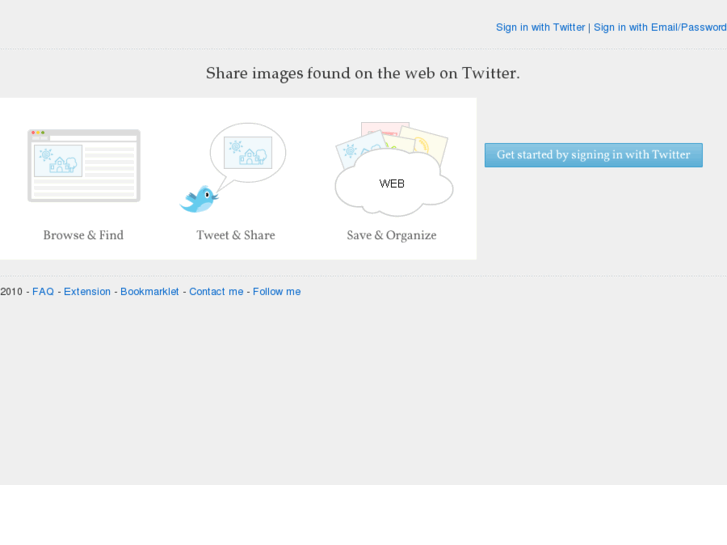727x545 pixels.
Task: Click the WEB cloud illustration
Action: (394, 184)
